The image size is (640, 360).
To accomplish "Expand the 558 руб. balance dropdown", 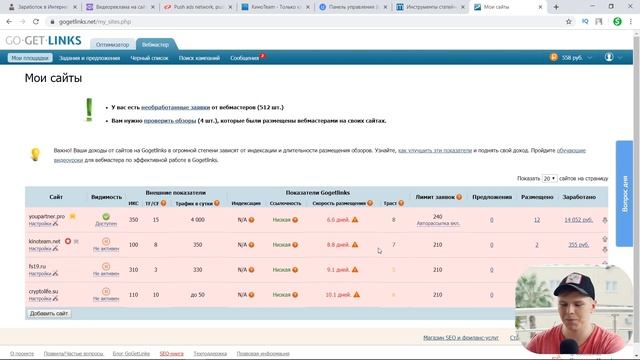I will [x=590, y=58].
